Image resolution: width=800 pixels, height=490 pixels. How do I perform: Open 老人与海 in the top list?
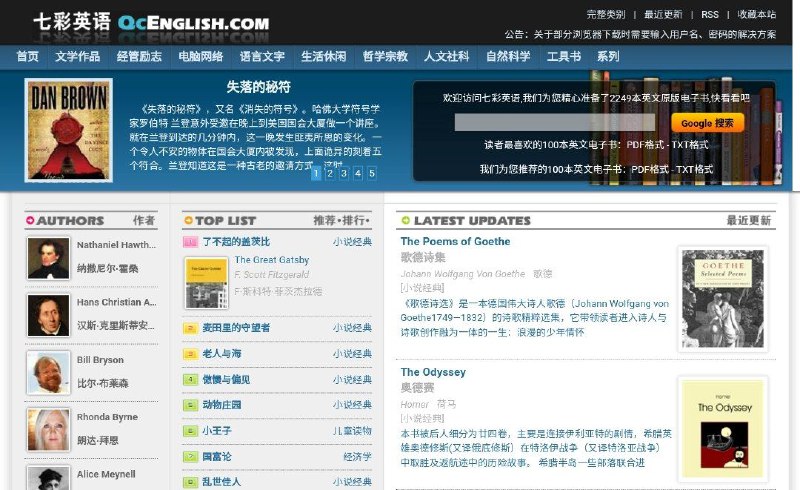coord(222,353)
